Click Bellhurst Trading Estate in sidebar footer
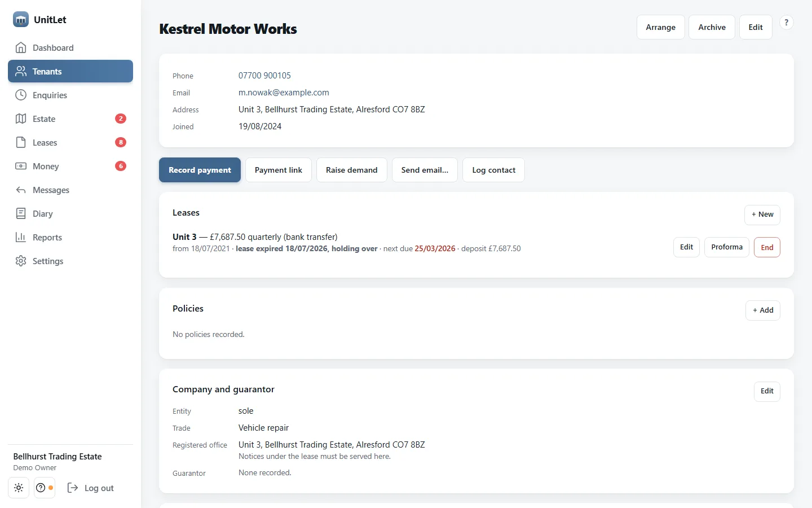Viewport: 812px width, 508px height. pyautogui.click(x=58, y=457)
